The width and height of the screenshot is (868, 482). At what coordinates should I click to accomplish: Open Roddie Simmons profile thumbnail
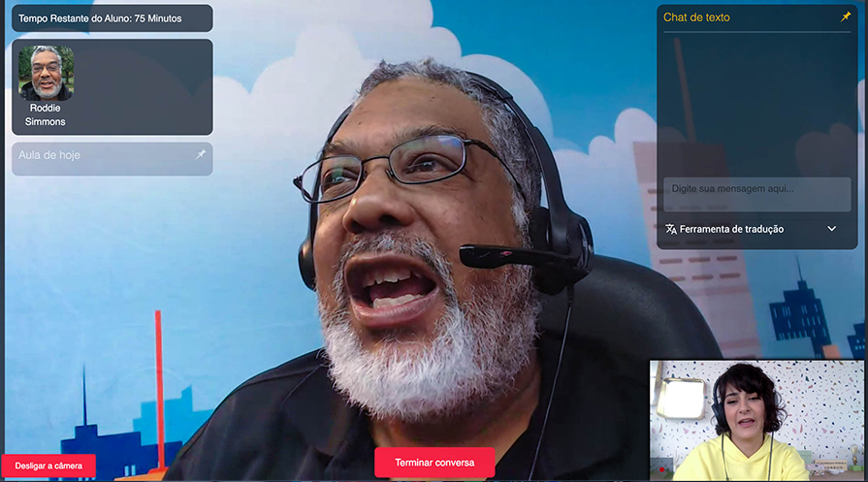(46, 73)
